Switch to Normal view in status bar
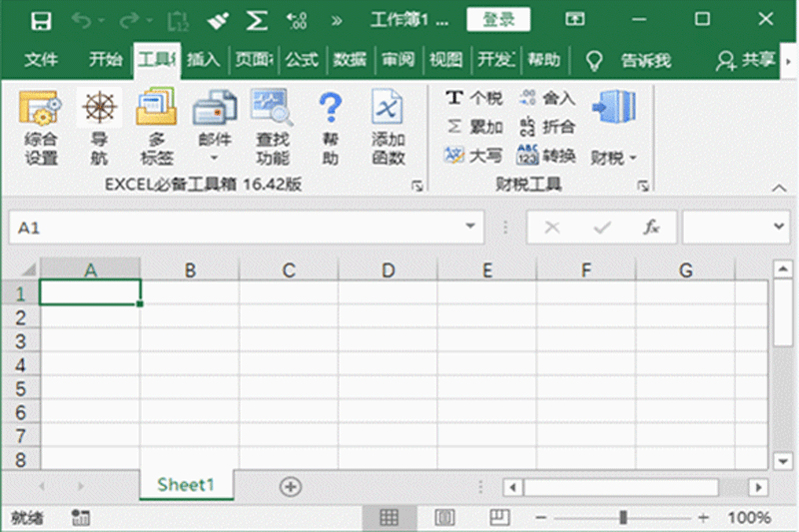 (390, 517)
